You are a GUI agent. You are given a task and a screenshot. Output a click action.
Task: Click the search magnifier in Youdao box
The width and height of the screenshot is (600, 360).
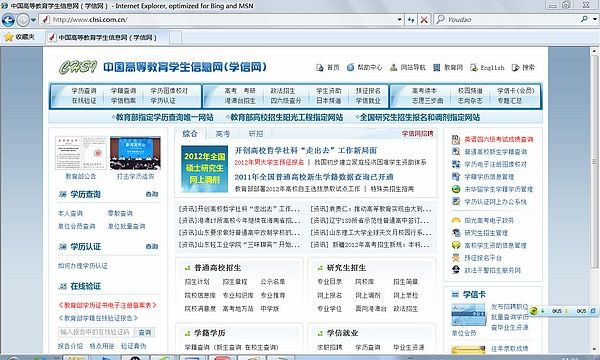coord(584,19)
